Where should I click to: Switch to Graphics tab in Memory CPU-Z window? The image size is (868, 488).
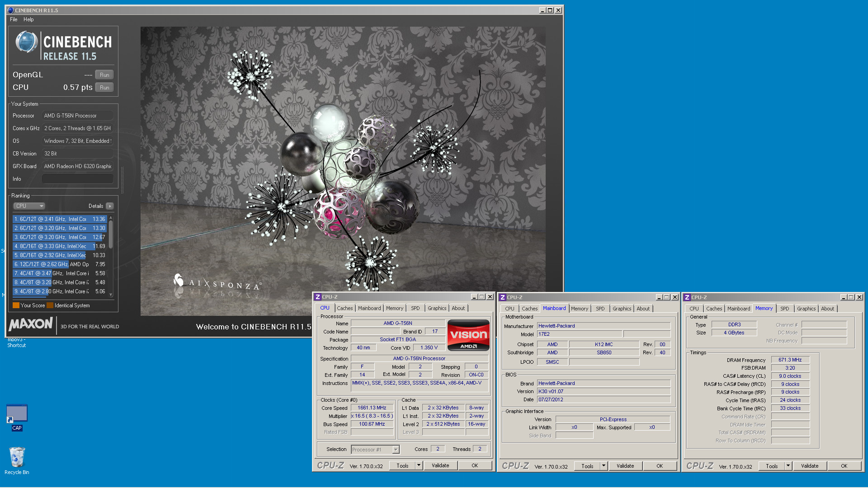pos(806,309)
